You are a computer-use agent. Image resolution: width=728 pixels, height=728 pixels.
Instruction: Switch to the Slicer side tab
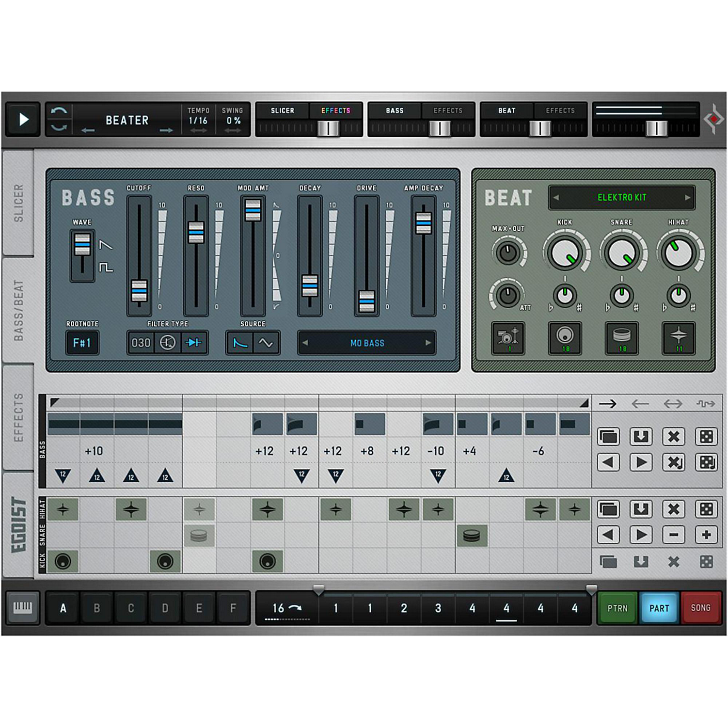pos(18,203)
